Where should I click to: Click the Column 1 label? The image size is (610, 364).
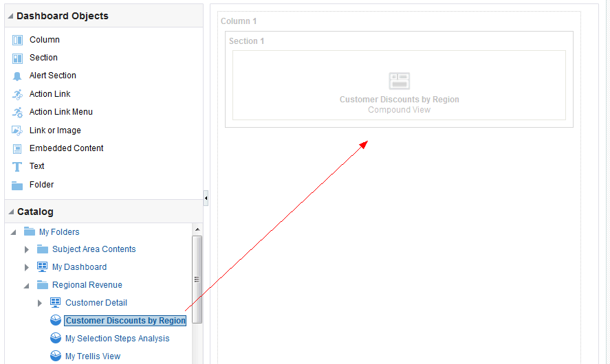coord(239,21)
